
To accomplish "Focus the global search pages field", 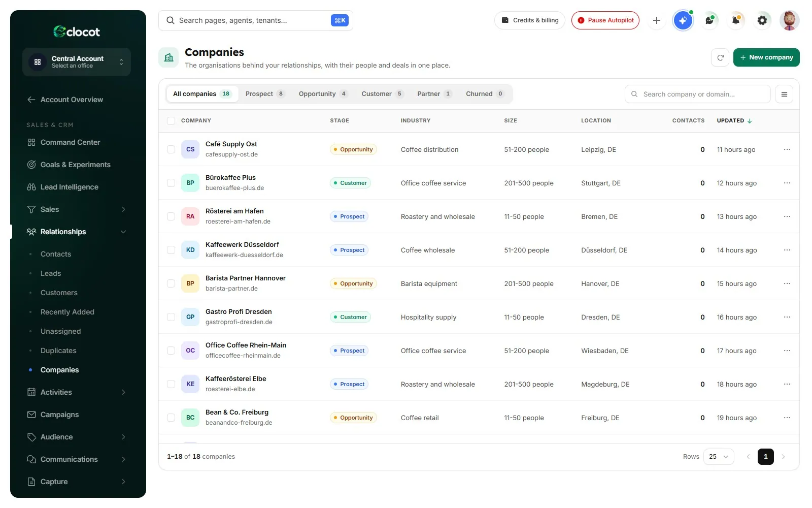I will pos(256,20).
